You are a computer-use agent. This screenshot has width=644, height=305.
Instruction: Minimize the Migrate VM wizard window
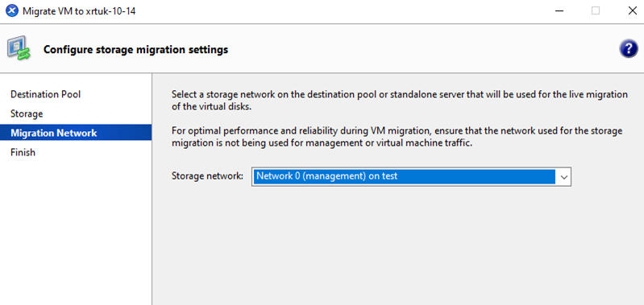tap(559, 11)
